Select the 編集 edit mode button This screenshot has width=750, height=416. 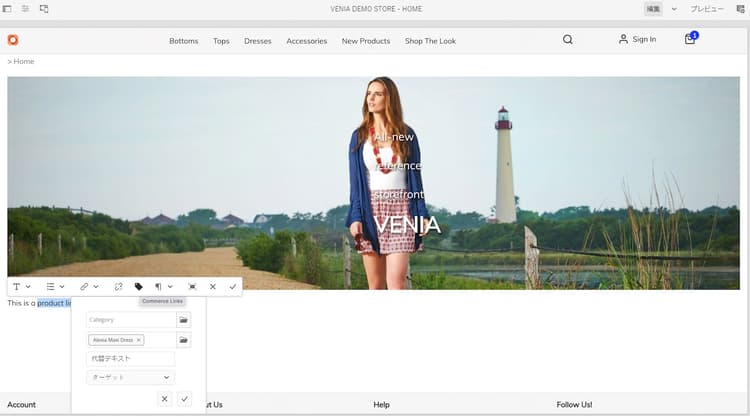point(653,9)
